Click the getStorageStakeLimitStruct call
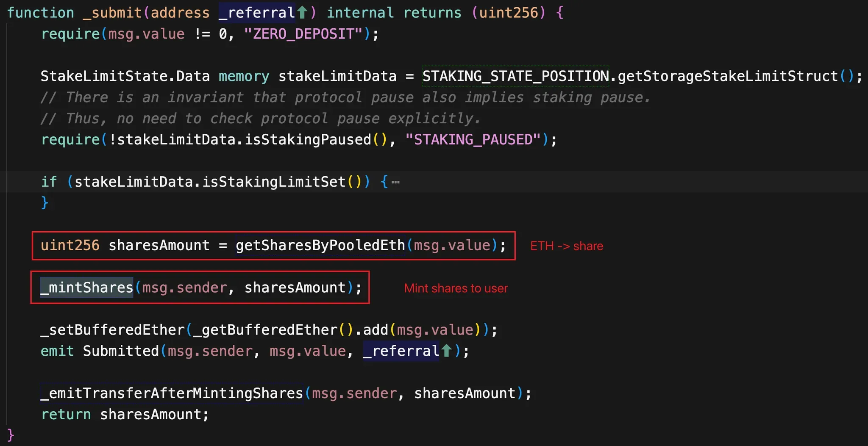Viewport: 868px width, 446px height. click(x=728, y=76)
